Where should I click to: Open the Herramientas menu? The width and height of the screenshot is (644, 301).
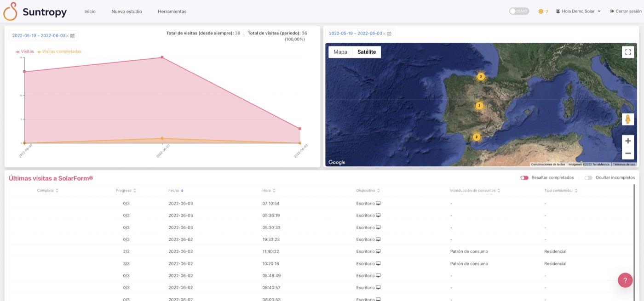172,11
